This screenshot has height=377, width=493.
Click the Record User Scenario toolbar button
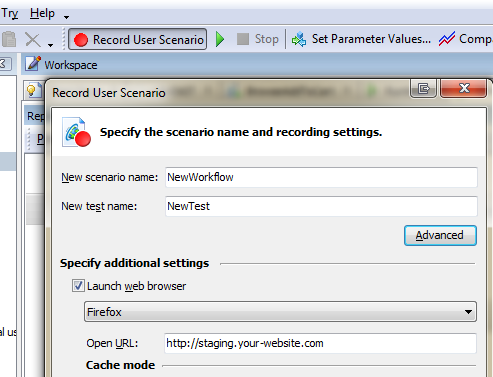137,39
